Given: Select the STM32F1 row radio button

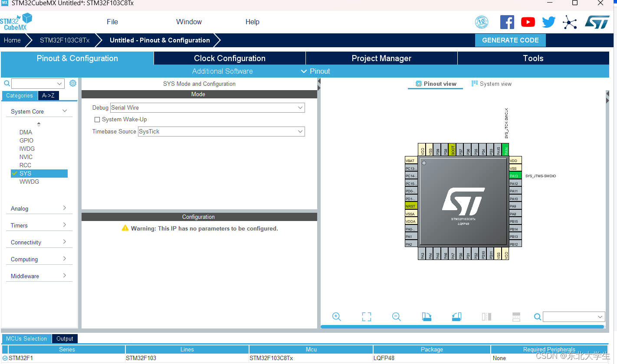Looking at the screenshot, I should [5, 358].
